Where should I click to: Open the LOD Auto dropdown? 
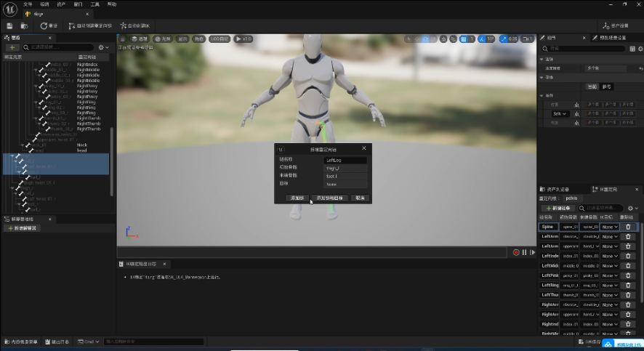[x=220, y=39]
